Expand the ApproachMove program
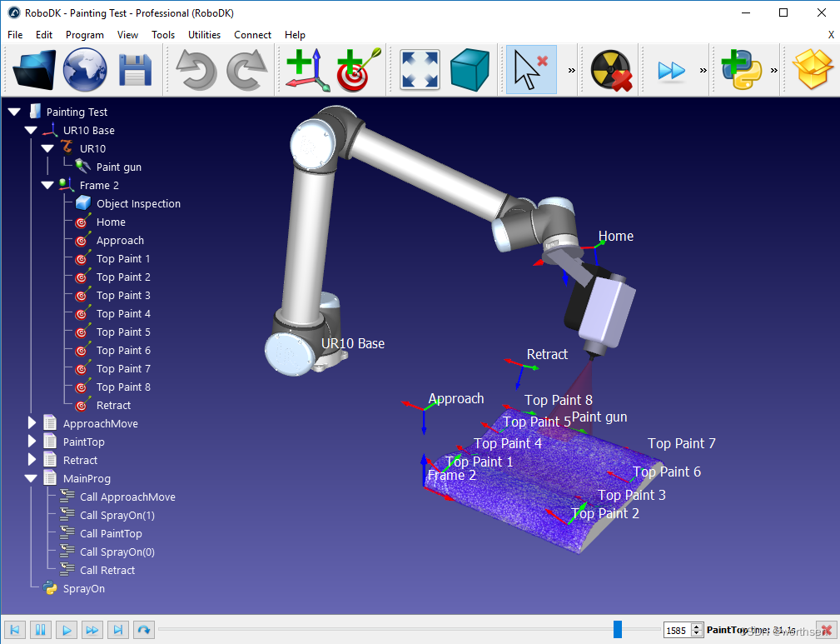840x644 pixels. [x=32, y=423]
